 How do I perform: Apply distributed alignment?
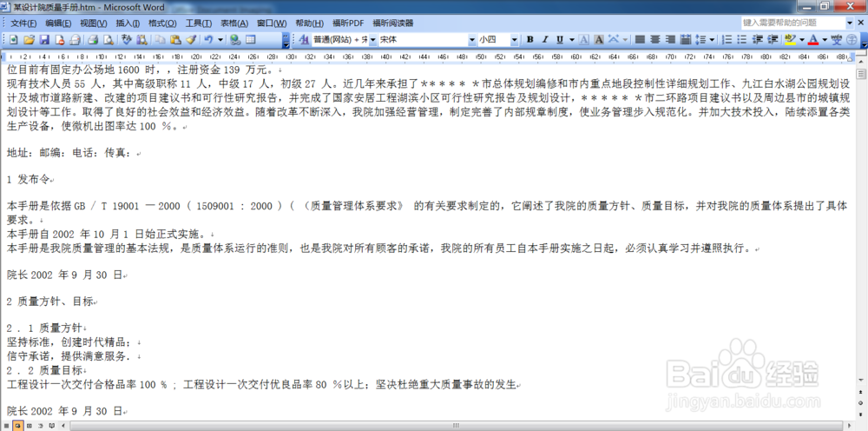(686, 39)
